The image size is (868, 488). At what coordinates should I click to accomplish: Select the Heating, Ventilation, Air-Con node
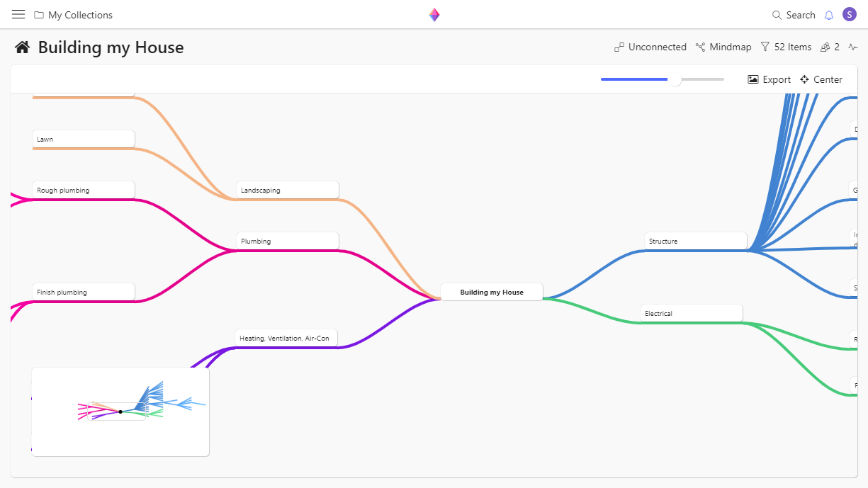click(286, 338)
